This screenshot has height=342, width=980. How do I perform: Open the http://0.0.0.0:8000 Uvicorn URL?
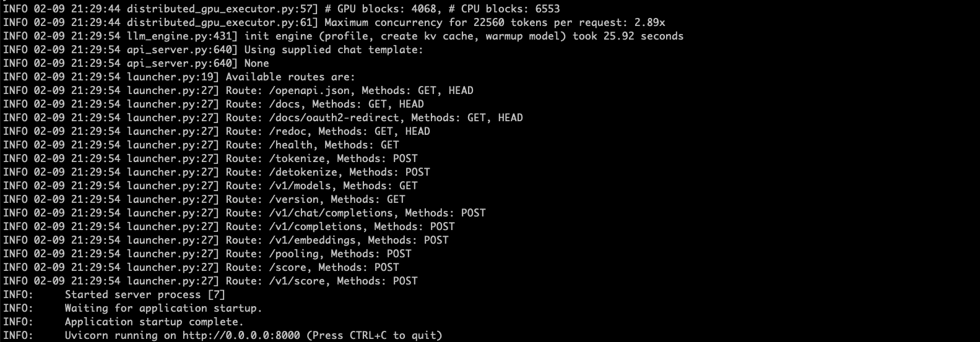click(241, 335)
